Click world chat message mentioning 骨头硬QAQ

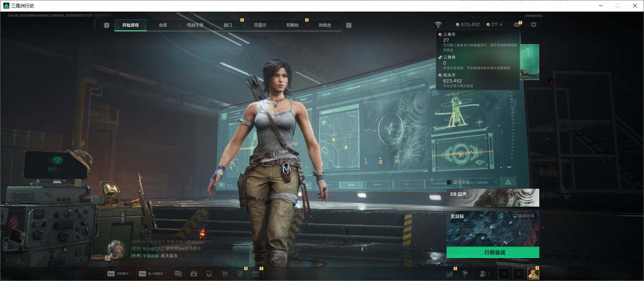166,248
